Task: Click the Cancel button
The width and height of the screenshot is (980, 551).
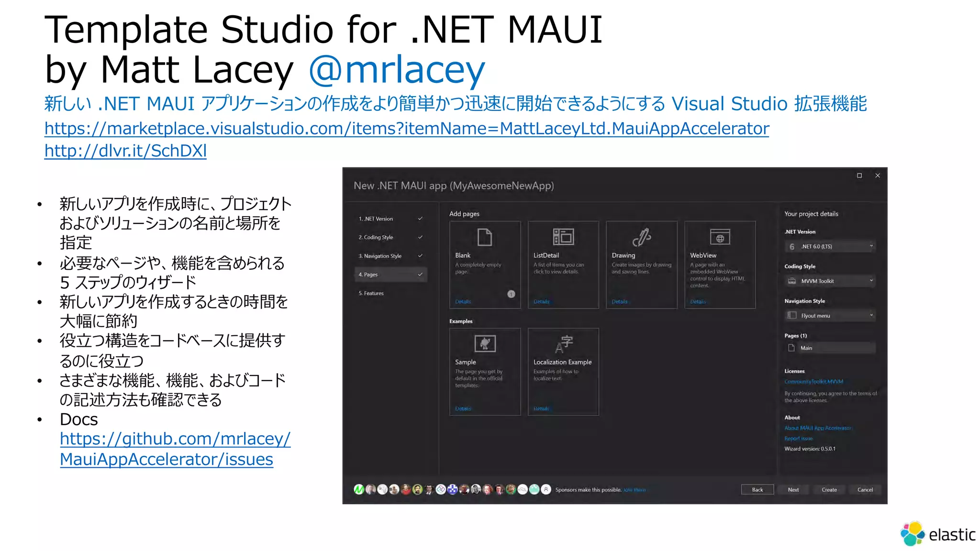Action: point(865,489)
